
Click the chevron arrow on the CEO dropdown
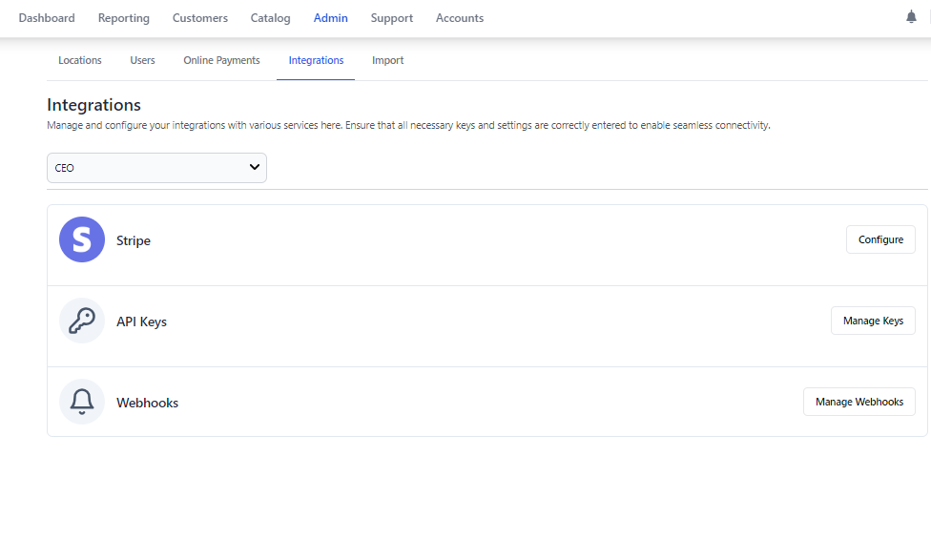254,167
